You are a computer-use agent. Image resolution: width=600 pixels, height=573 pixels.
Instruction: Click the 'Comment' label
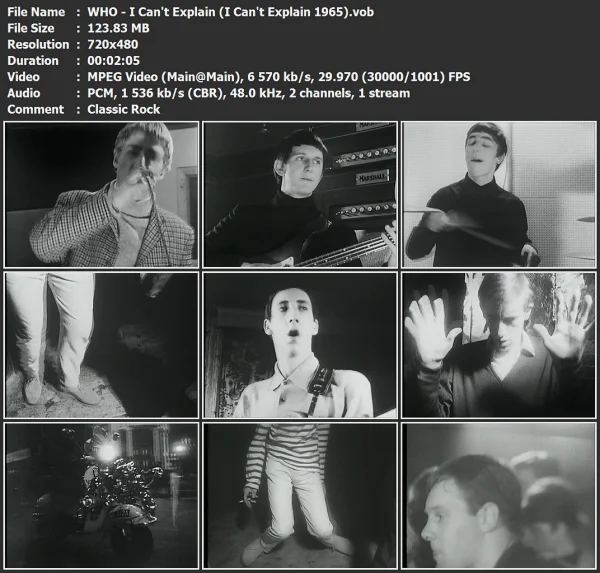(36, 109)
